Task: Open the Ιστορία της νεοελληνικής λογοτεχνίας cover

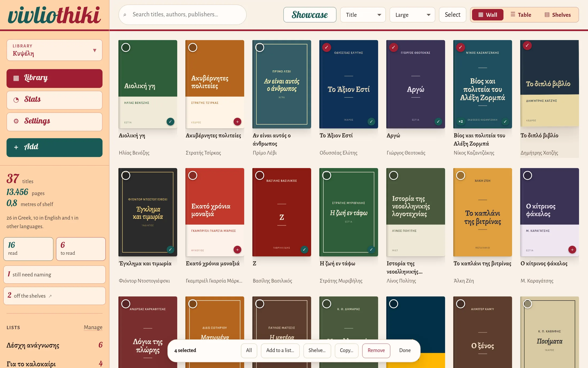Action: click(416, 212)
